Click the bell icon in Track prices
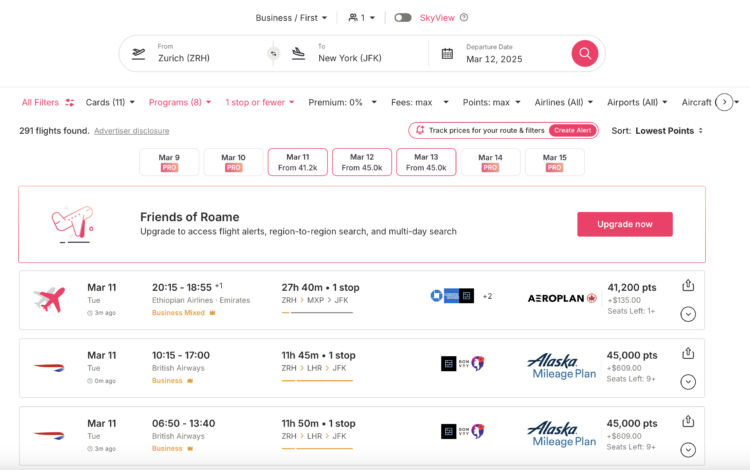Viewport: 750px width, 470px height. tap(420, 130)
